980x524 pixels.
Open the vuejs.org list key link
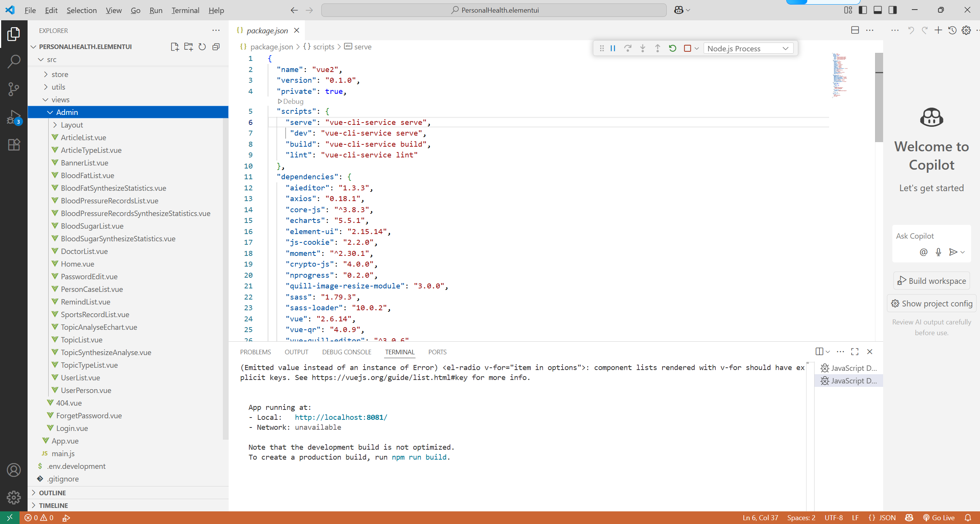pos(389,377)
